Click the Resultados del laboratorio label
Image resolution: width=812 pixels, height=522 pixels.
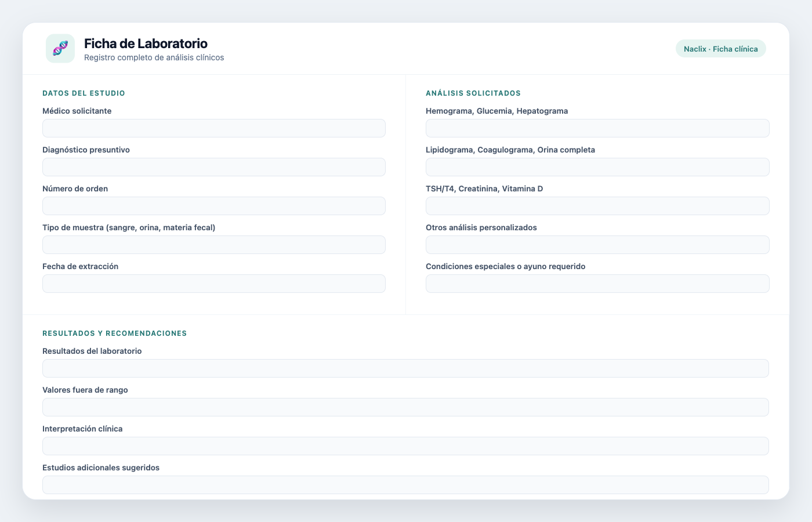tap(92, 351)
